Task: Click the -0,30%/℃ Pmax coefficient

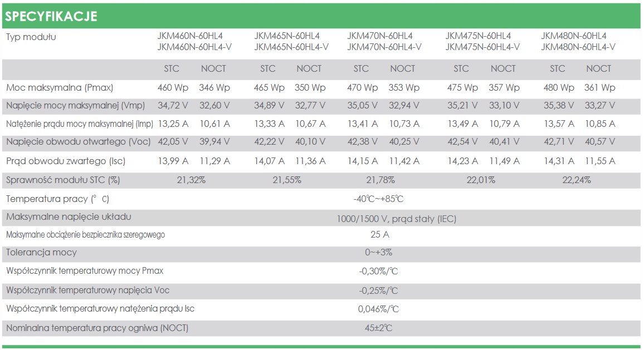Action: (x=378, y=271)
